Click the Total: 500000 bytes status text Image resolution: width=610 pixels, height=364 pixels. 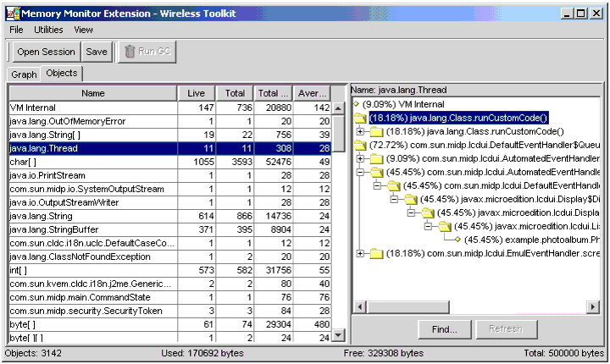[563, 353]
